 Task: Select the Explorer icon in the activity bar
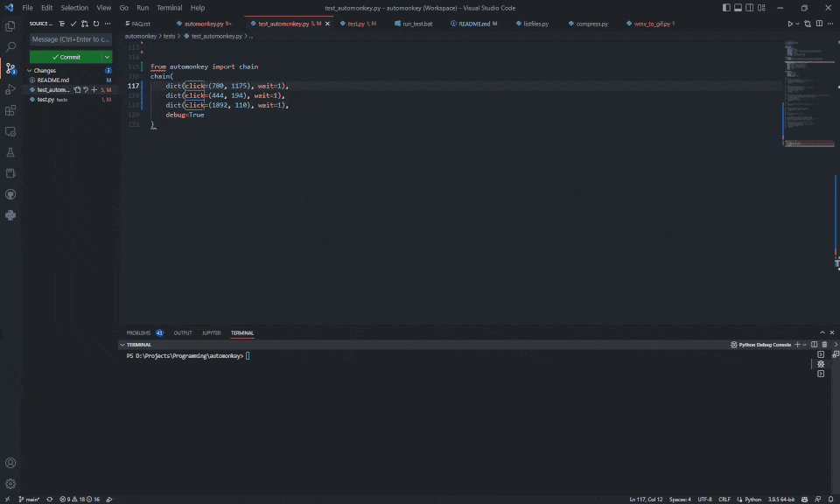pos(10,27)
